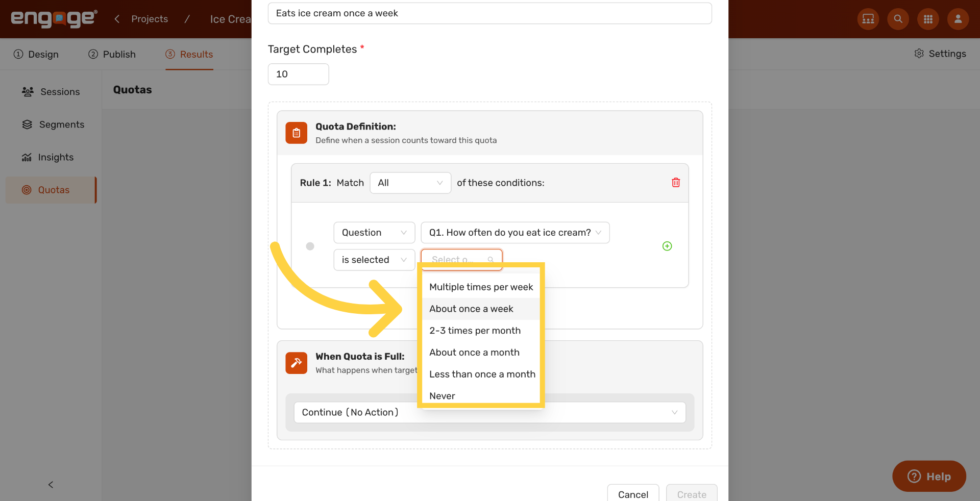Click the Create button
Viewport: 980px width, 501px height.
[x=692, y=494]
